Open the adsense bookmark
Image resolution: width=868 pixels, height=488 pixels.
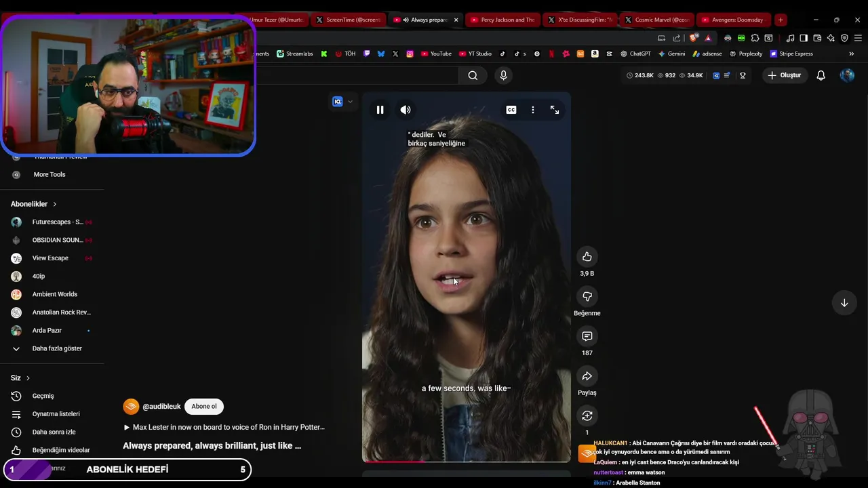(707, 54)
